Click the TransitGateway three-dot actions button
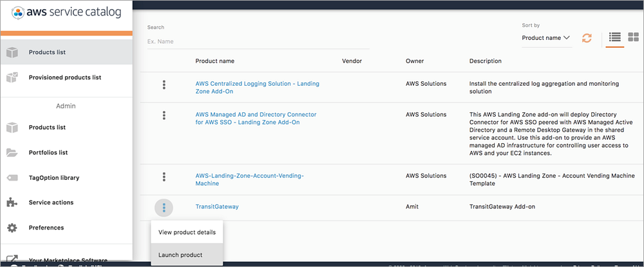Screen dimensions: 644x267 click(164, 208)
